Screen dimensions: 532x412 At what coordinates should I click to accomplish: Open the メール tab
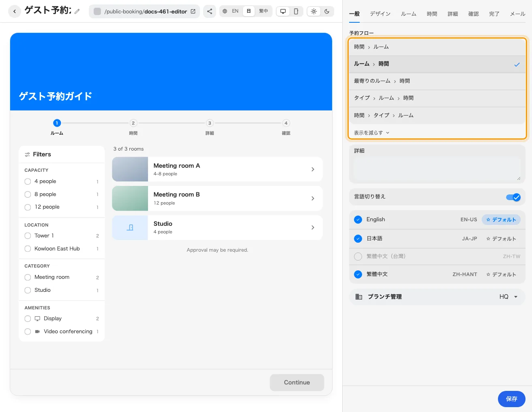pyautogui.click(x=518, y=14)
